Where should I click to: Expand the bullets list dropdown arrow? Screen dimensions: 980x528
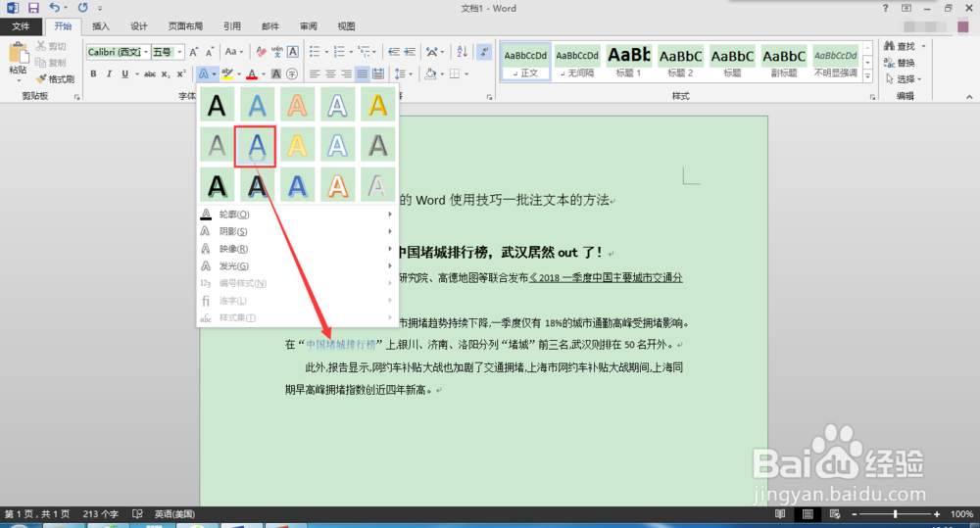click(326, 52)
